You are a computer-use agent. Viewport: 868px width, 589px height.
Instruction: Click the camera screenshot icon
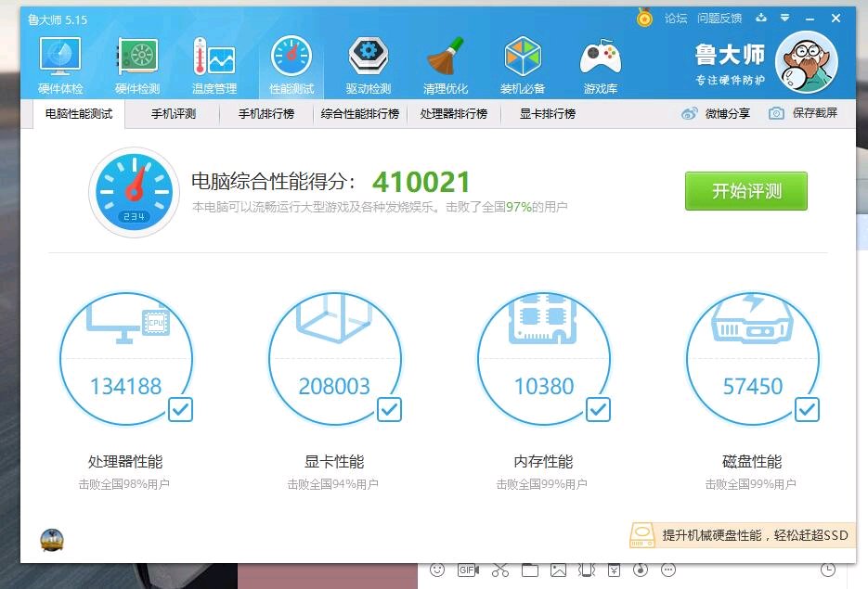(776, 113)
